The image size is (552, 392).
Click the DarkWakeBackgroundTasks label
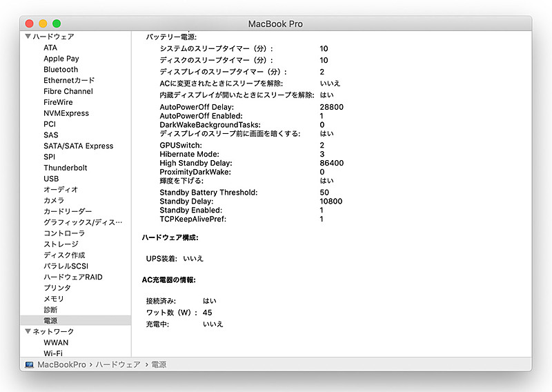point(210,125)
